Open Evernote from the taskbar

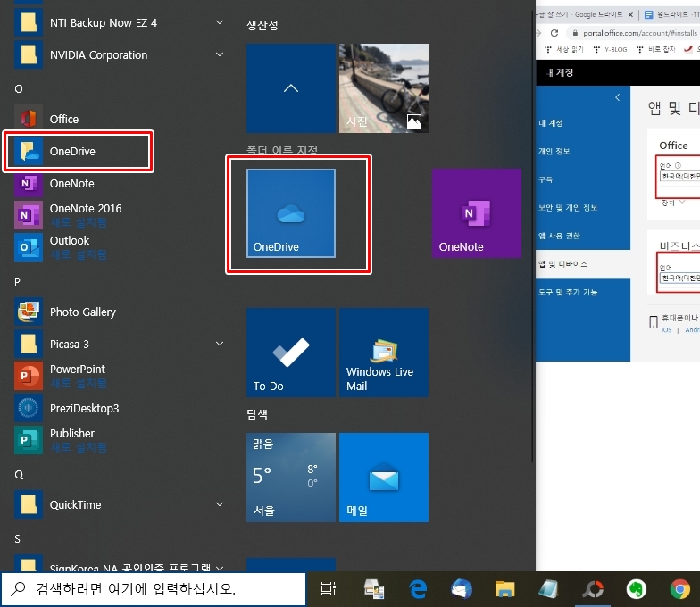(636, 589)
